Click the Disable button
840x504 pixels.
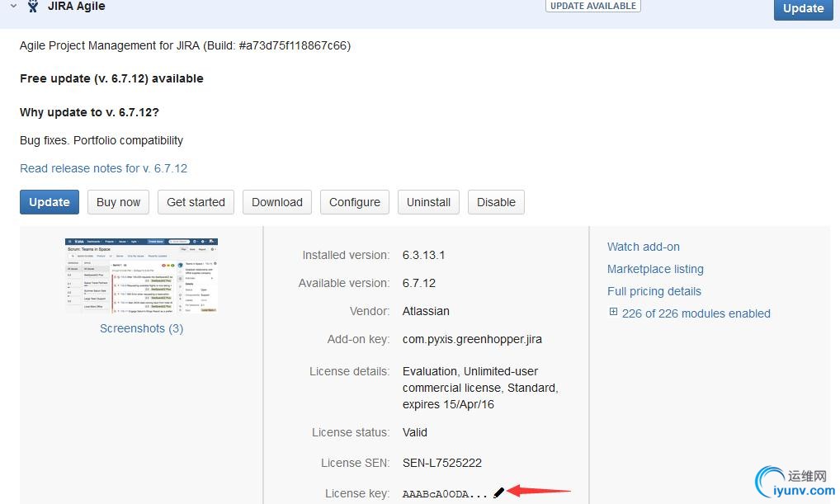pos(496,202)
